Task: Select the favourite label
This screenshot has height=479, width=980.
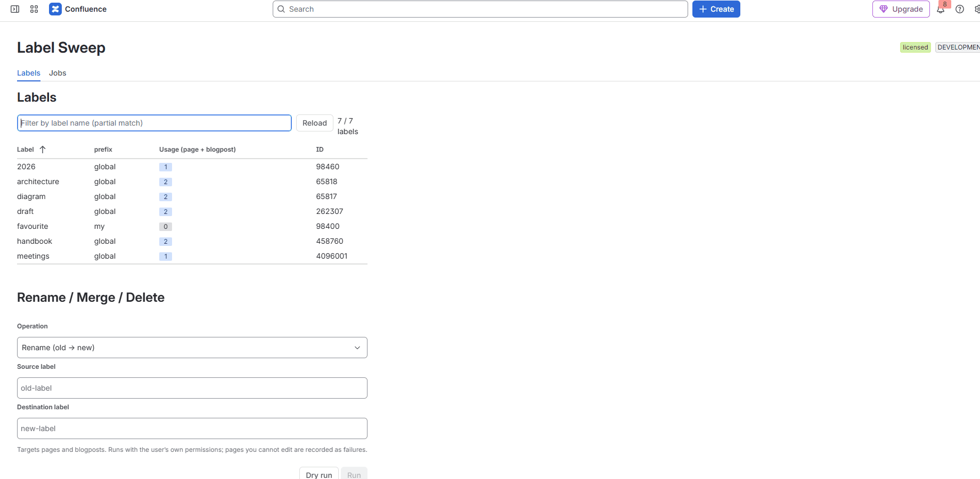Action: pos(32,226)
